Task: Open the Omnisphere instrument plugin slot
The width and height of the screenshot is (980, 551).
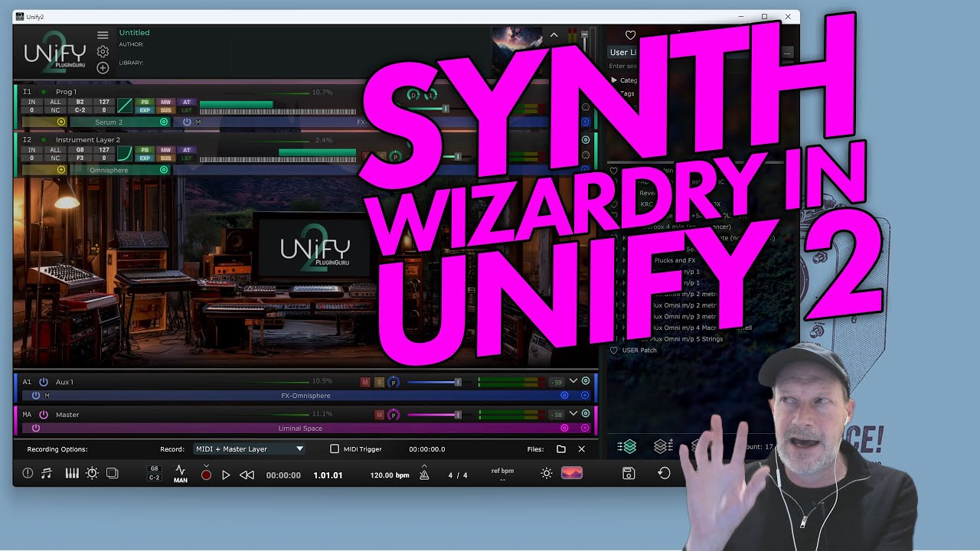Action: 109,170
